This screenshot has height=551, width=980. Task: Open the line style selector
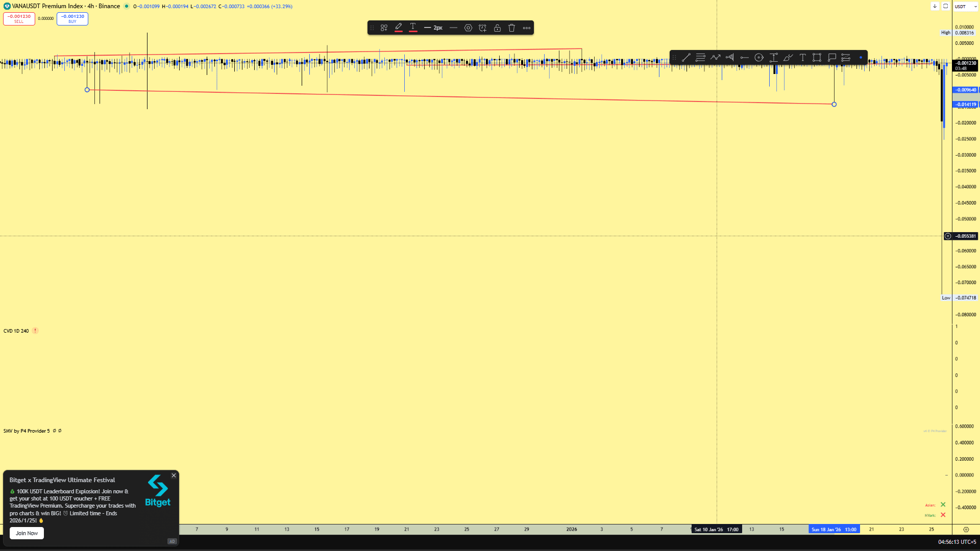point(453,28)
